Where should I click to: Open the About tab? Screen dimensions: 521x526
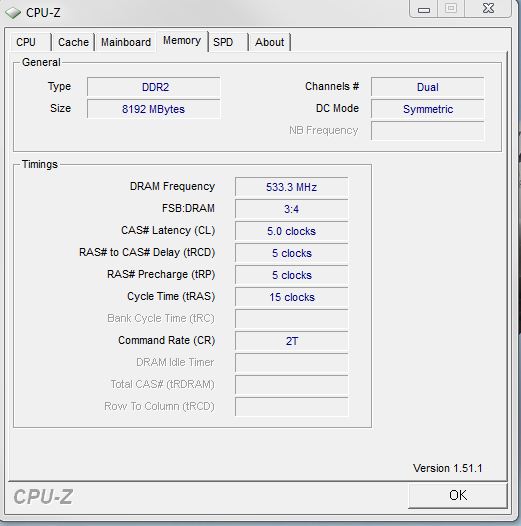point(269,42)
